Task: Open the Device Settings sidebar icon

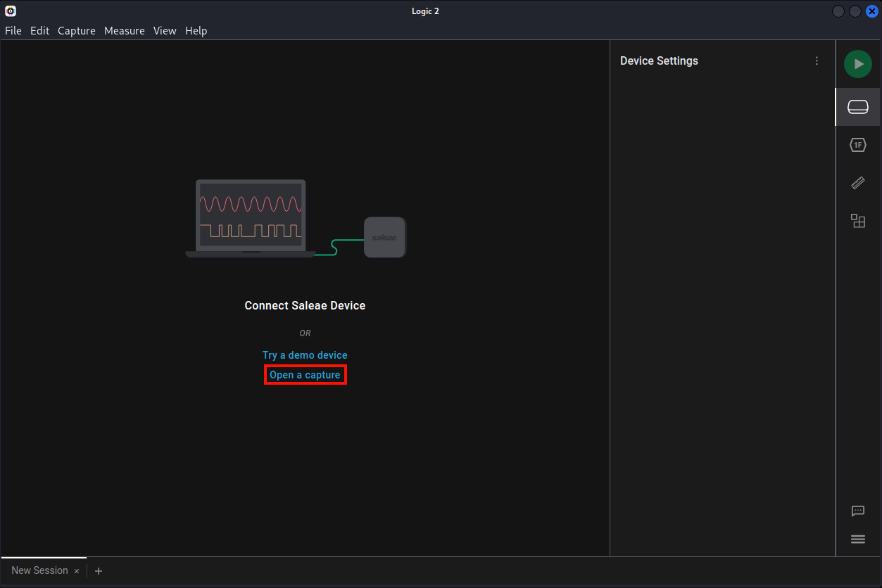Action: [x=858, y=107]
